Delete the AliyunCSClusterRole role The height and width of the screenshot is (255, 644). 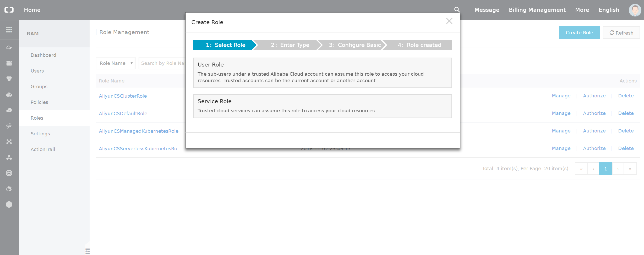626,96
